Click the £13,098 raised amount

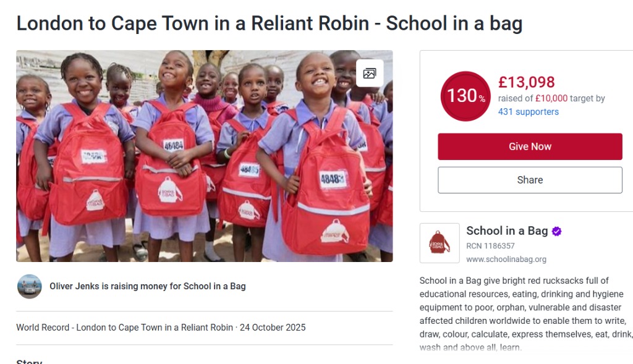click(526, 82)
